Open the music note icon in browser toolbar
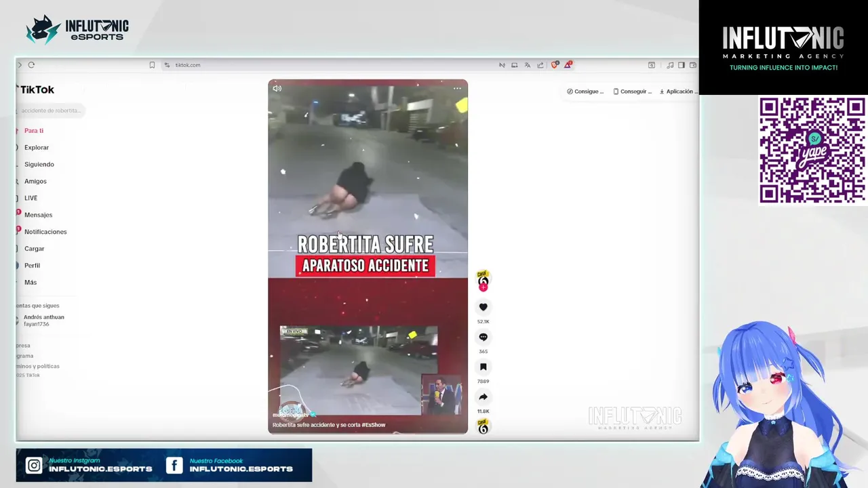The height and width of the screenshot is (488, 868). (670, 65)
